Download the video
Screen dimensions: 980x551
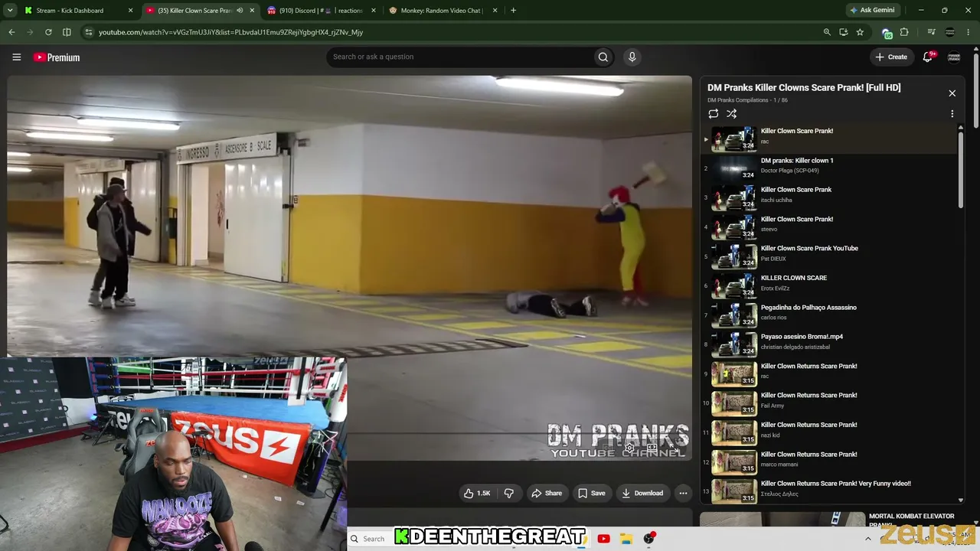(x=642, y=494)
